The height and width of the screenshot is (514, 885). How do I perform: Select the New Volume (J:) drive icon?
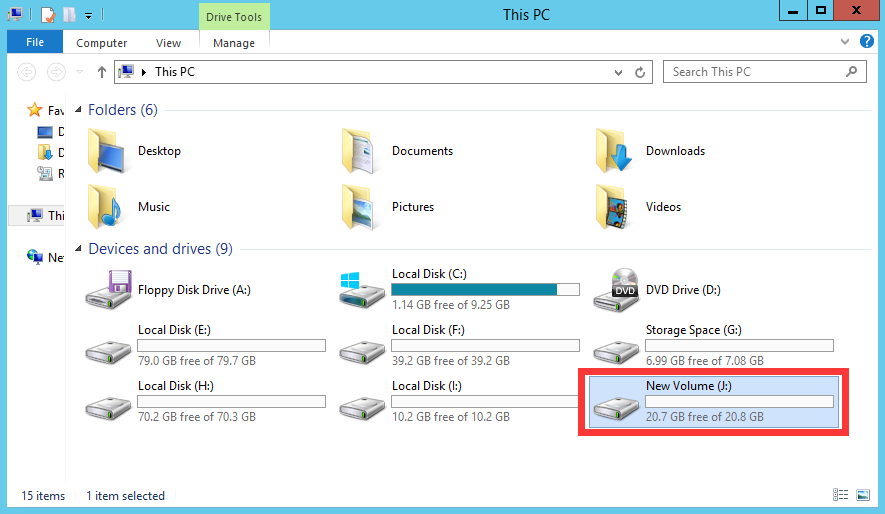point(616,407)
